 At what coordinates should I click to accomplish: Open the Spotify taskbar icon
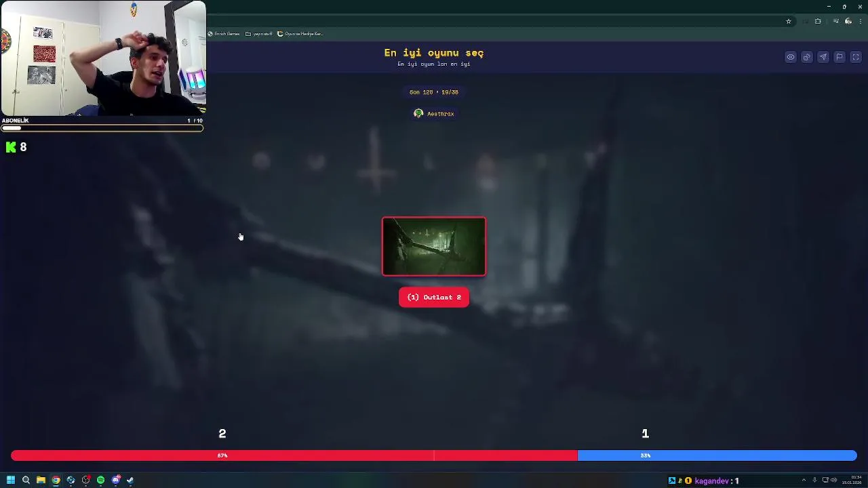(100, 481)
